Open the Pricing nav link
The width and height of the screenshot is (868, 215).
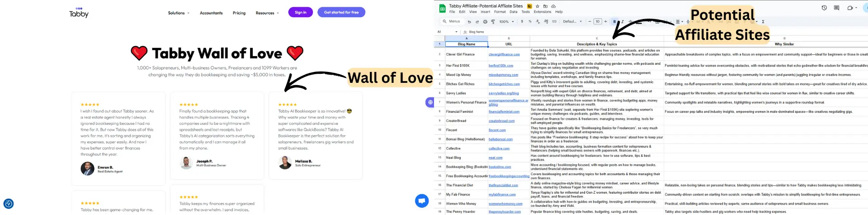[239, 13]
